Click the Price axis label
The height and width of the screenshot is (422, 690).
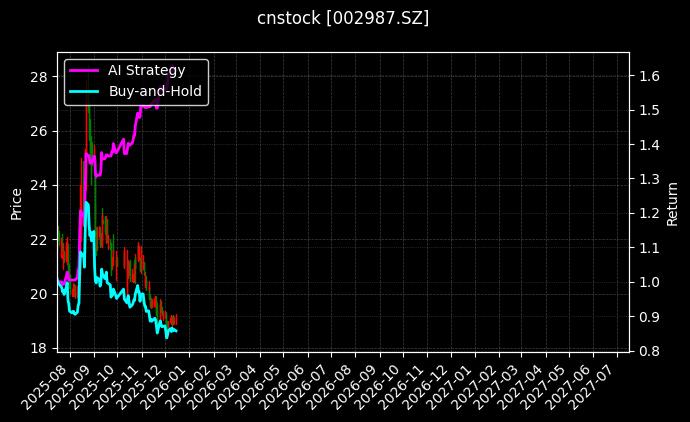(16, 201)
